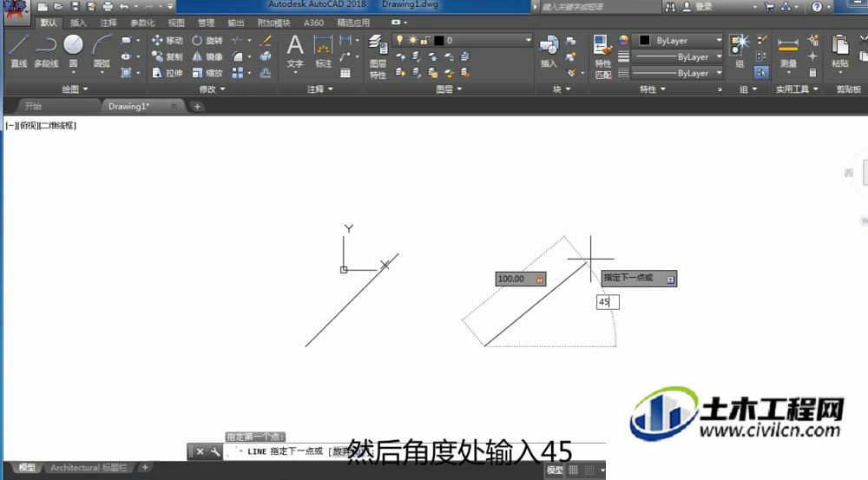Image resolution: width=868 pixels, height=480 pixels.
Task: Open 图层特性 (Layer Properties) manager
Action: click(378, 56)
